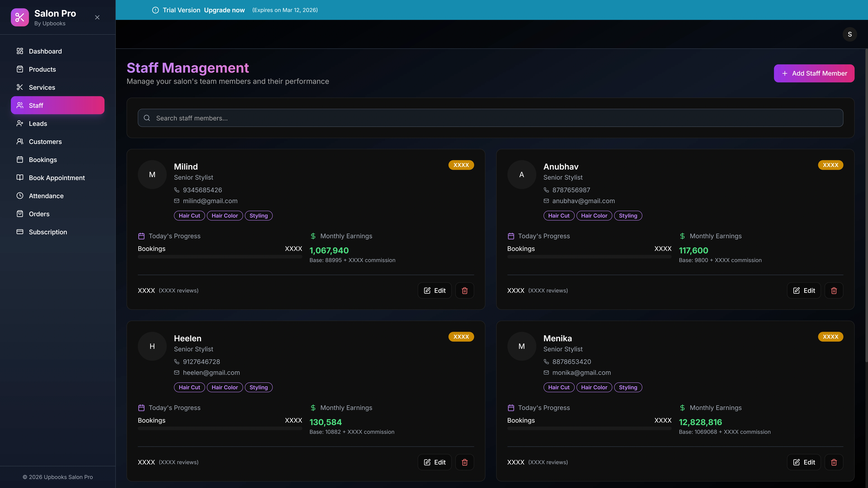This screenshot has height=488, width=868.
Task: Close the sidebar with X icon
Action: [97, 17]
